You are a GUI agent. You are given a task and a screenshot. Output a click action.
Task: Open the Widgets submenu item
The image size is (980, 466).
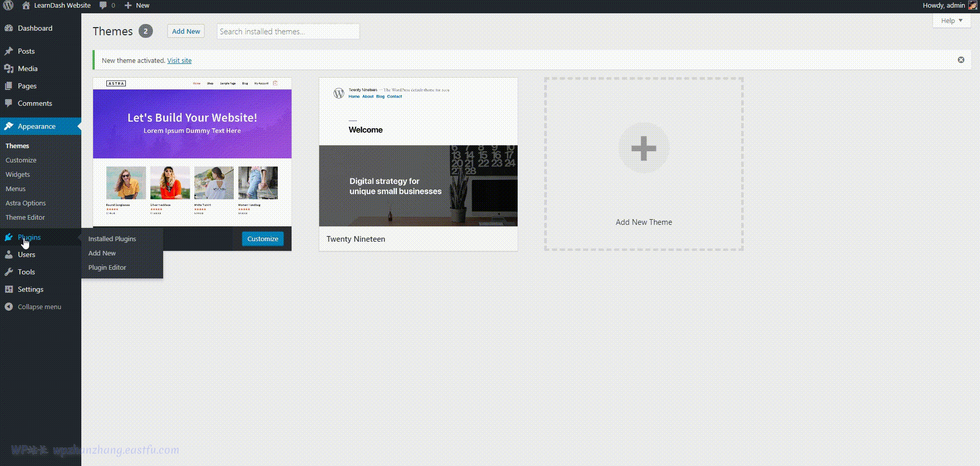(18, 174)
